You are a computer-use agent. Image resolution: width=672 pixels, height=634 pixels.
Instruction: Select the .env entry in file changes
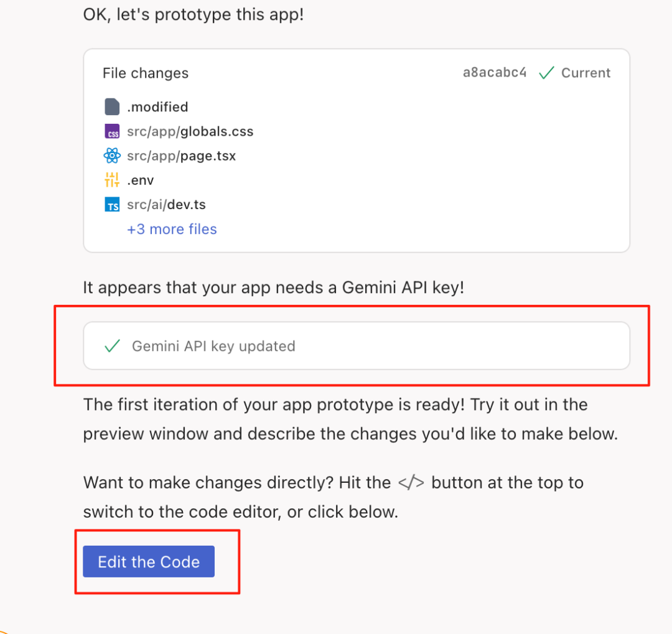[x=141, y=180]
